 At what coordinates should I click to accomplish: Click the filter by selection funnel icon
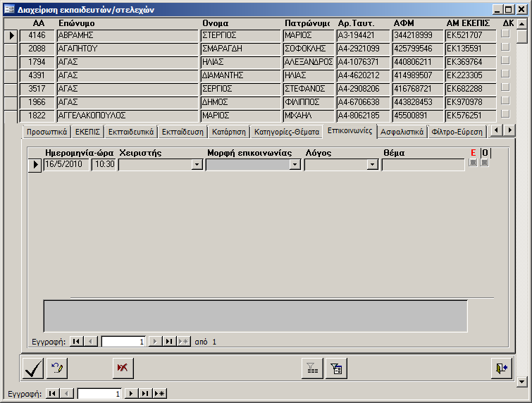pyautogui.click(x=311, y=368)
